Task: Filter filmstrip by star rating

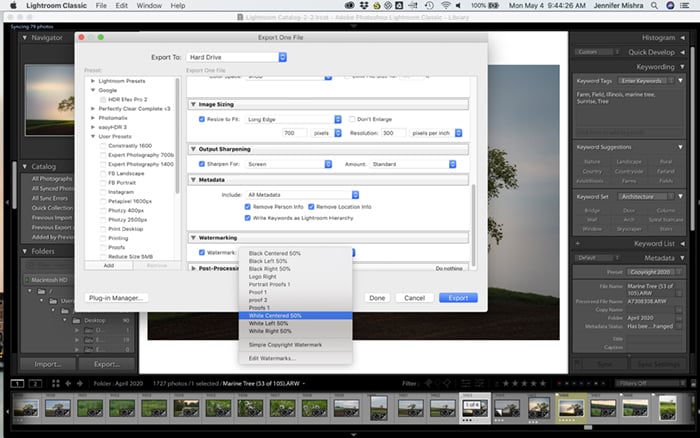Action: [525, 383]
